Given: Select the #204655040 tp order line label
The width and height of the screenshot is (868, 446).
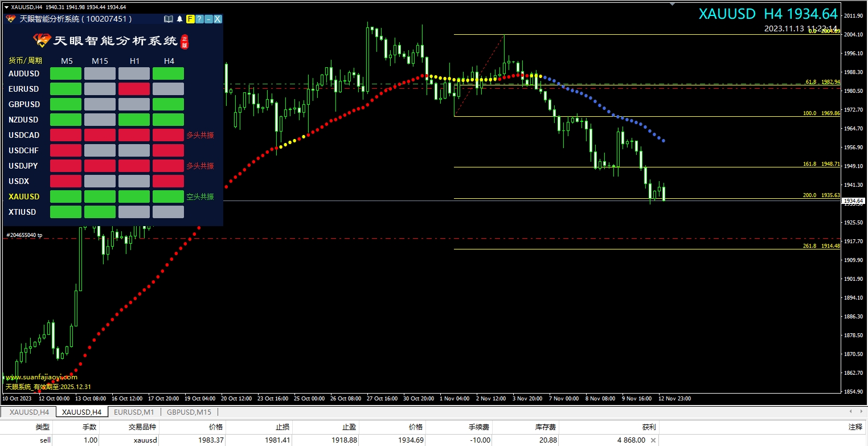Looking at the screenshot, I should click(x=24, y=235).
